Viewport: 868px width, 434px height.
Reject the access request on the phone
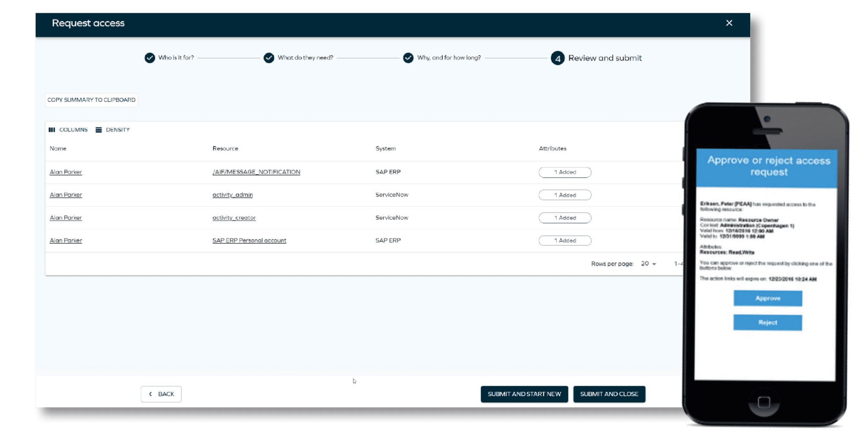768,322
